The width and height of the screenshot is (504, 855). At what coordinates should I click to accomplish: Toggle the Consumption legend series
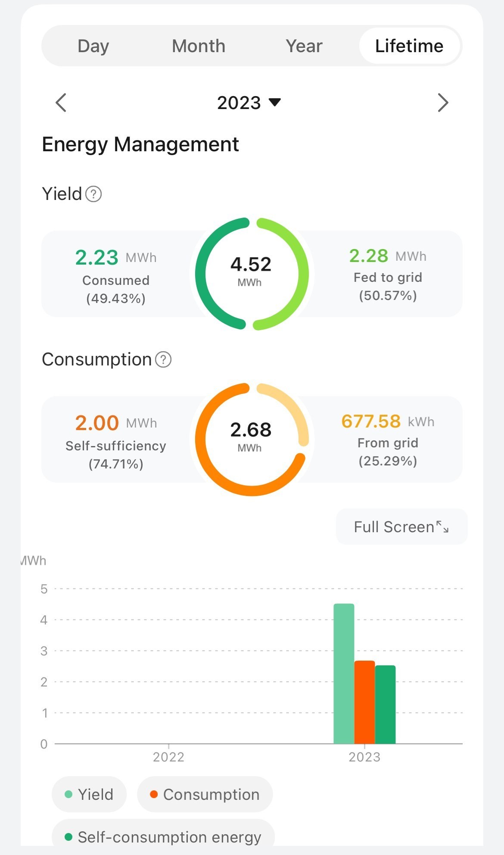tap(205, 794)
